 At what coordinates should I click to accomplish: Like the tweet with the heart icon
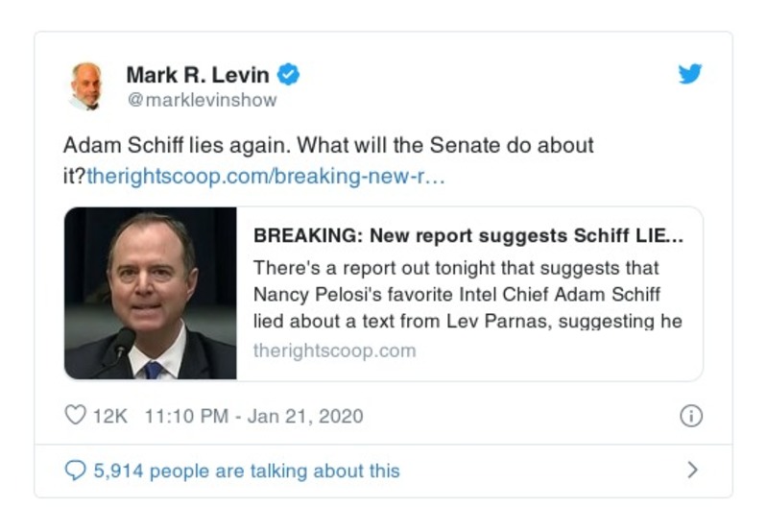pos(75,416)
